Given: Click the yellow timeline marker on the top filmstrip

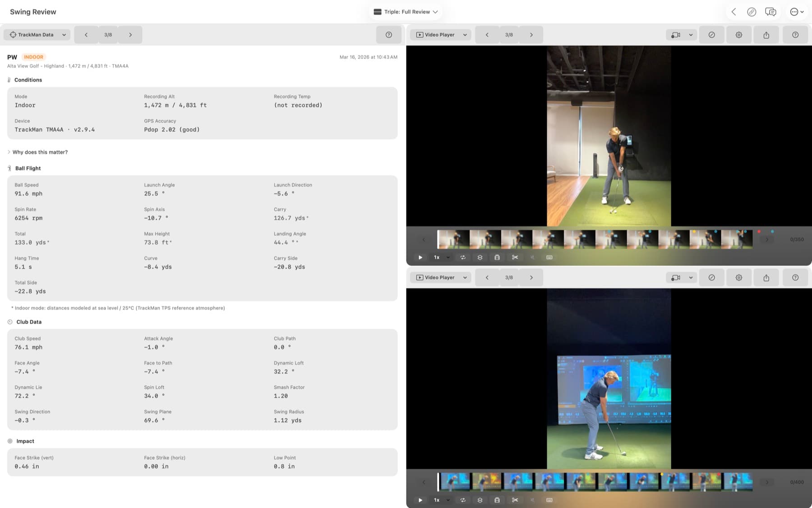Looking at the screenshot, I should point(694,232).
